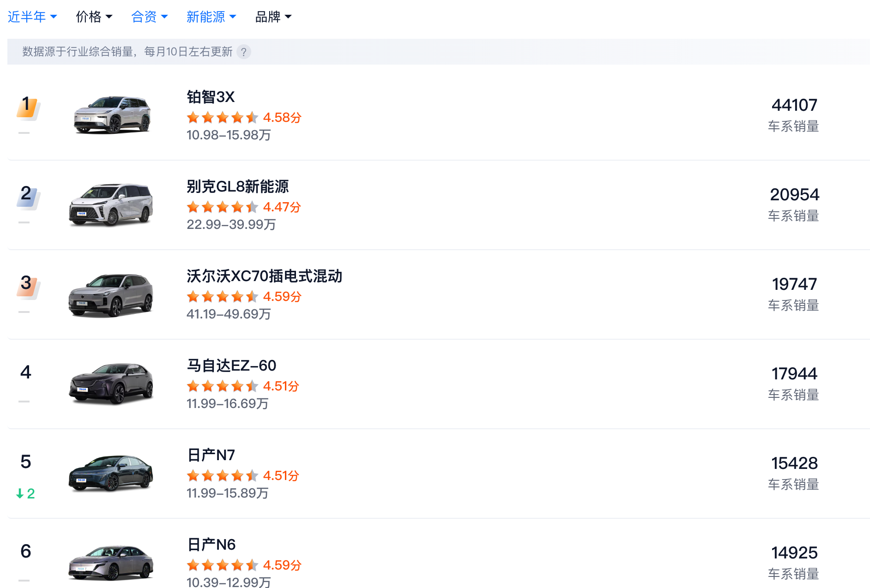Click the 4.58分 star rating
Image resolution: width=870 pixels, height=588 pixels.
pyautogui.click(x=244, y=117)
